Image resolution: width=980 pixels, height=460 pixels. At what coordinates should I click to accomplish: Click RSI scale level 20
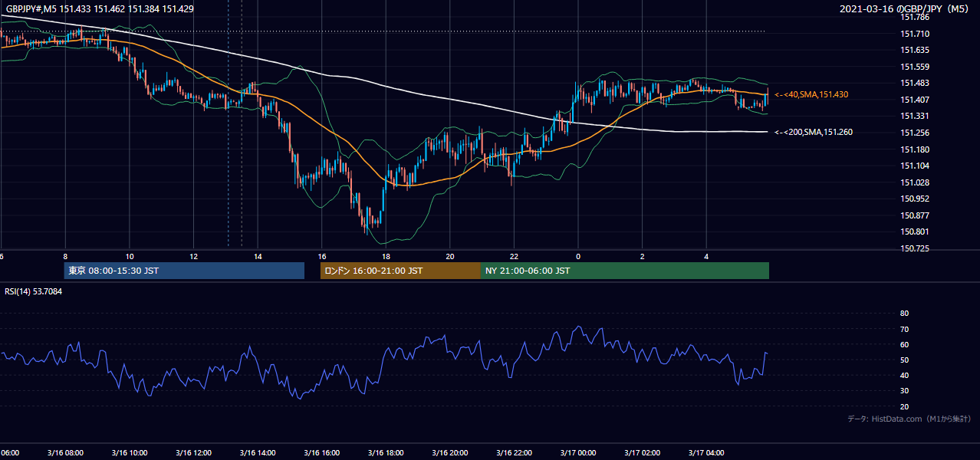point(904,406)
